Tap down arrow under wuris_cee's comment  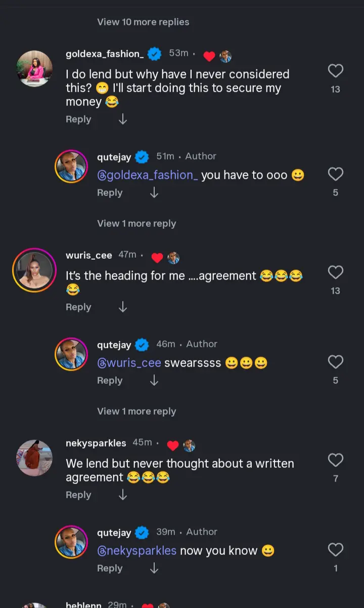pos(122,307)
